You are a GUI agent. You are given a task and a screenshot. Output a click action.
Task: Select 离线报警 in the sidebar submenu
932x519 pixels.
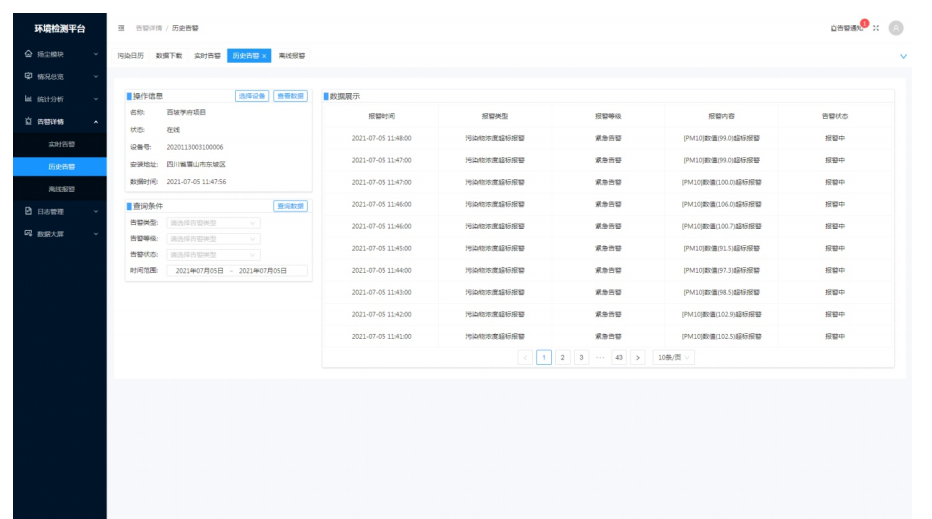pyautogui.click(x=62, y=188)
